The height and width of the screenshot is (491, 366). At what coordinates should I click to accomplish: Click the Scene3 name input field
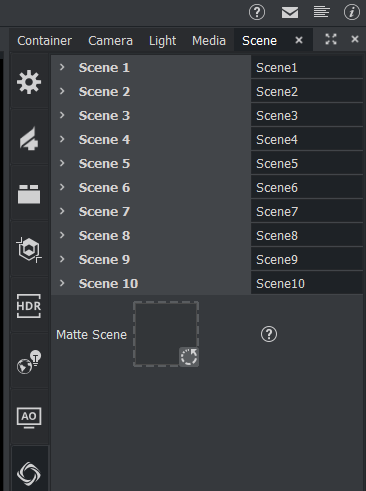pyautogui.click(x=307, y=116)
